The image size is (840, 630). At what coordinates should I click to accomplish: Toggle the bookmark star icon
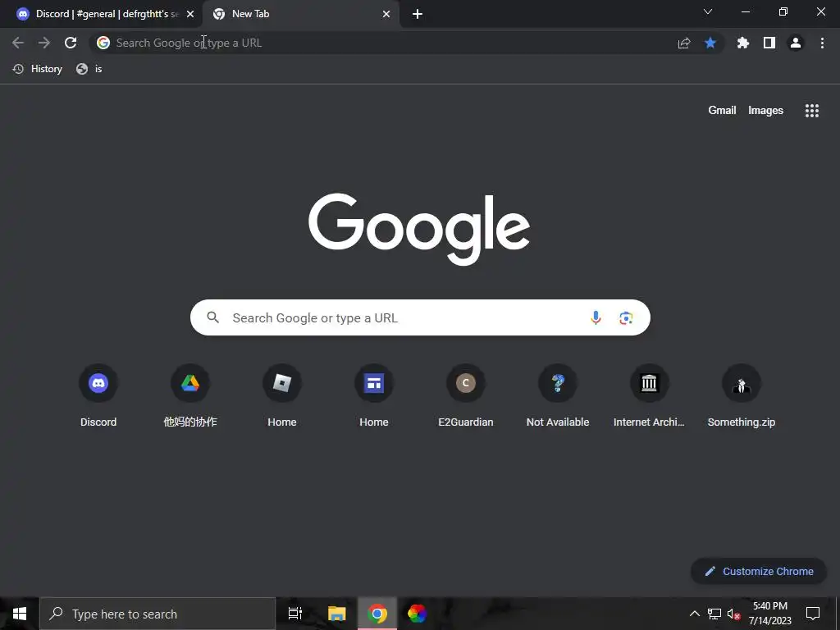(710, 43)
